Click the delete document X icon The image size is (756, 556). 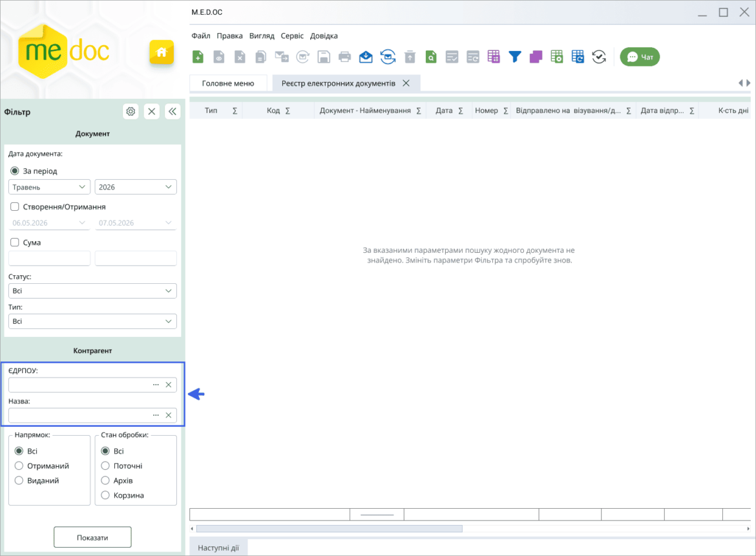pyautogui.click(x=240, y=57)
